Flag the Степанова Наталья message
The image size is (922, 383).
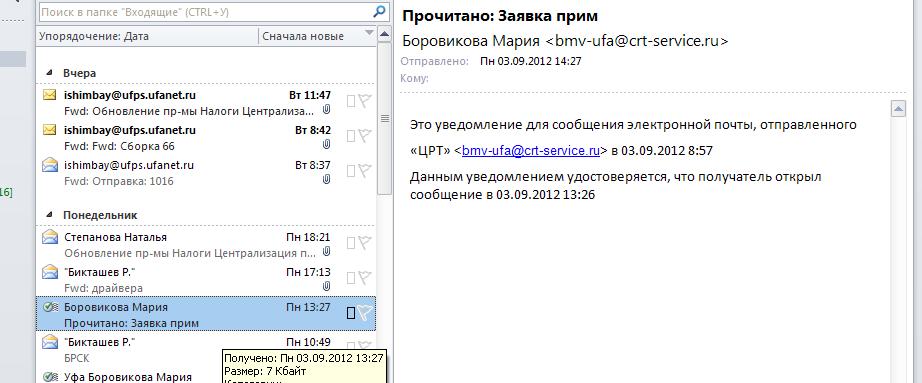coord(365,243)
